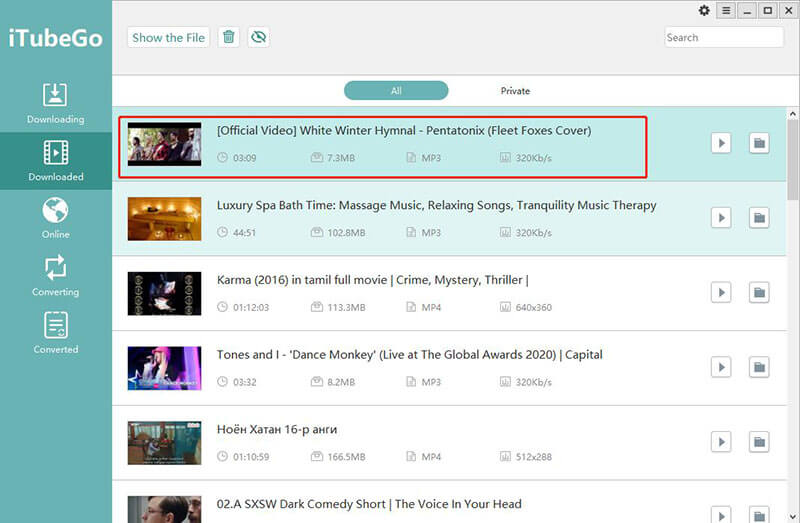
Task: Play the Luxury Spa Bath Time track
Action: pos(721,218)
